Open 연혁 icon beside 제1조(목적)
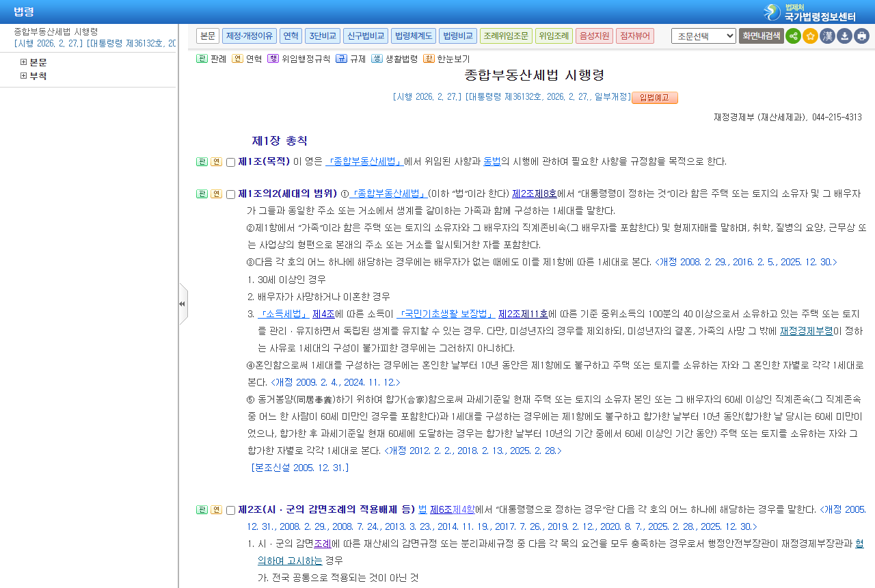 [216, 162]
